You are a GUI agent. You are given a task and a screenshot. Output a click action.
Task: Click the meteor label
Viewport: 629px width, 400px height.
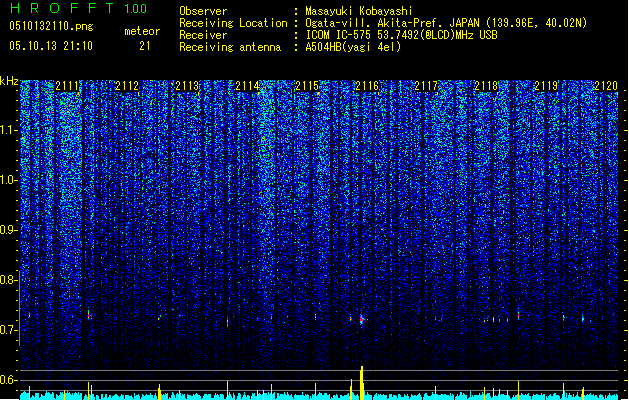[x=142, y=31]
